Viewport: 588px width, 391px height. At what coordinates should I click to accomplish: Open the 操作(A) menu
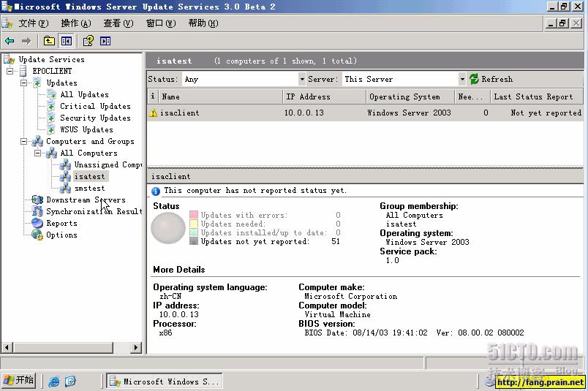coord(76,23)
